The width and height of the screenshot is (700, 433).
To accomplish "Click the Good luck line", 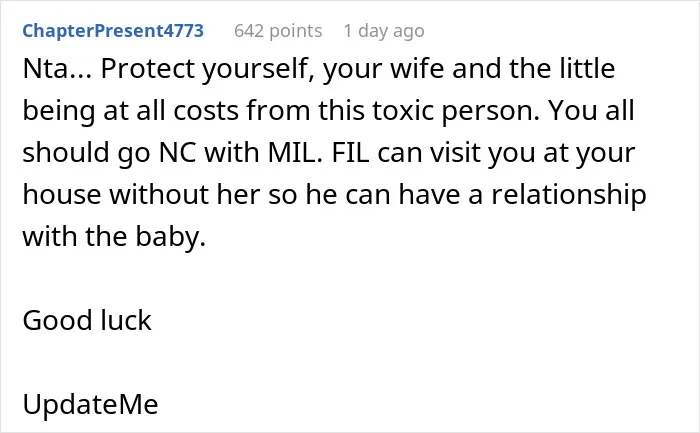I will pos(87,320).
